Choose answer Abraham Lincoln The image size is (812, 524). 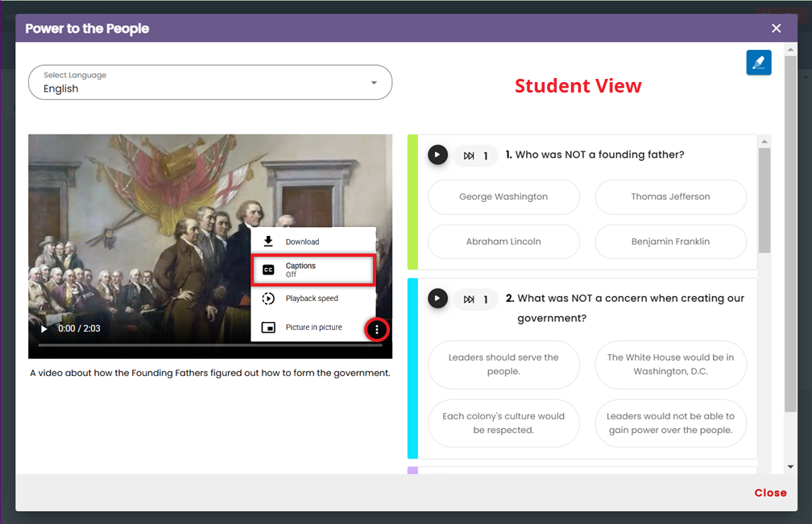point(503,241)
